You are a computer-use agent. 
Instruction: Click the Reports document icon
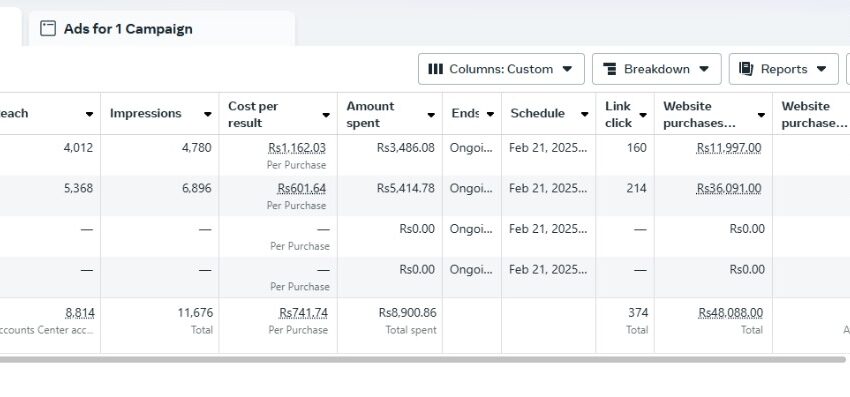pos(746,69)
